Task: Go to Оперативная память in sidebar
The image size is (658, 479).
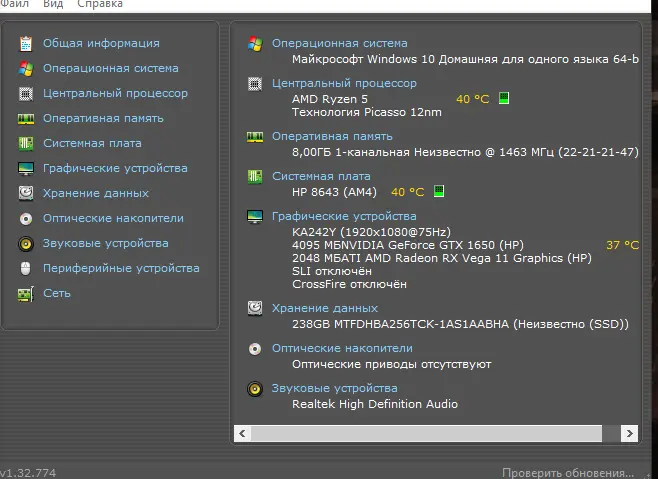Action: 103,118
